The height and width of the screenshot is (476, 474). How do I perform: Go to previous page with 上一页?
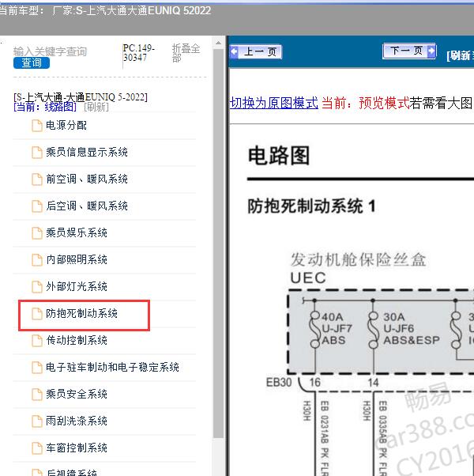click(256, 51)
